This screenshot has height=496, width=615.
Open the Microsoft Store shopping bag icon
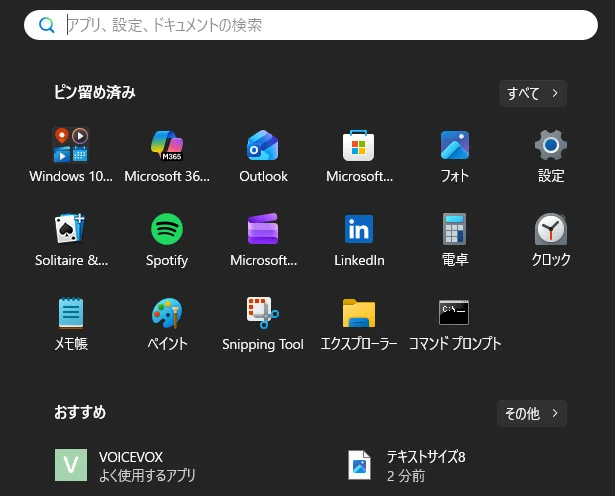click(358, 145)
